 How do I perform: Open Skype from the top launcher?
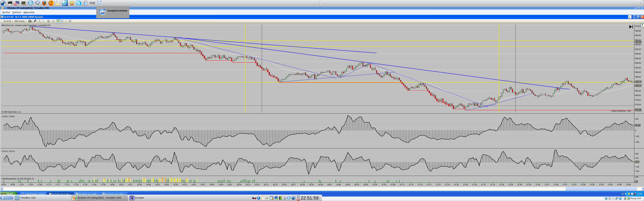tap(79, 3)
